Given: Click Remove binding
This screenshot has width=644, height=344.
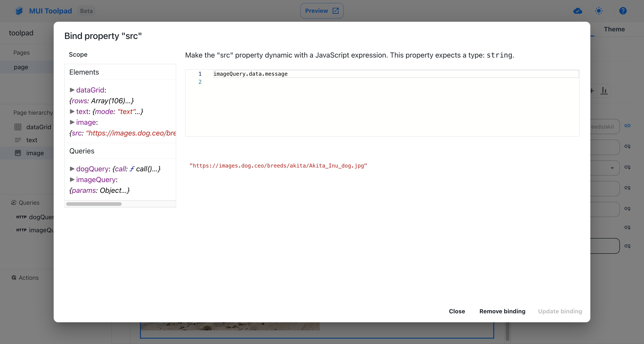Looking at the screenshot, I should (502, 311).
